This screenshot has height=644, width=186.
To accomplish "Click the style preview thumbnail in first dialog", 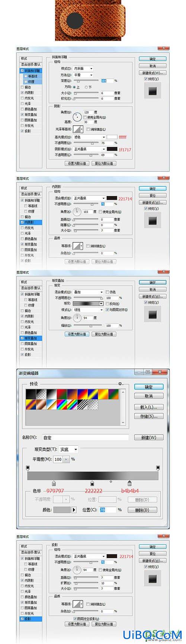I will point(153,91).
